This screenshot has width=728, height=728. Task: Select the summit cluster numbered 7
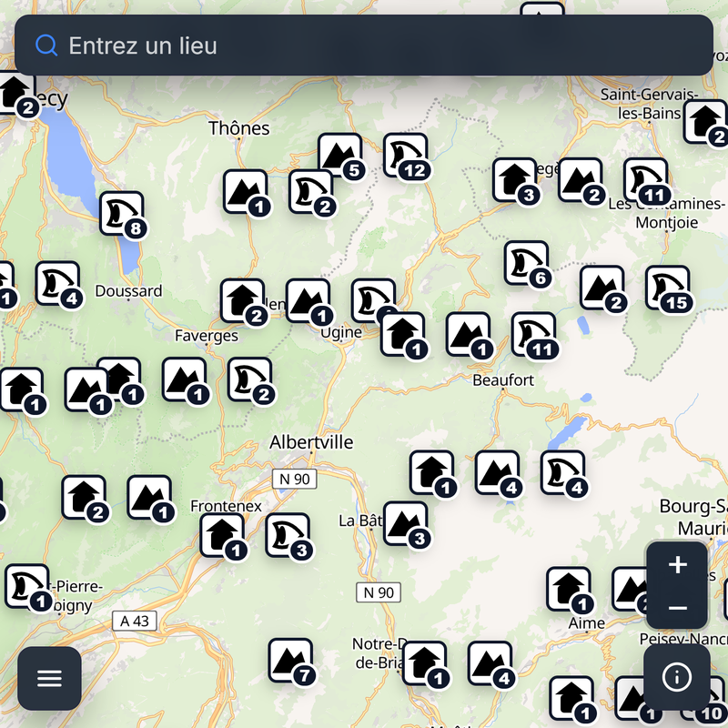pyautogui.click(x=290, y=661)
